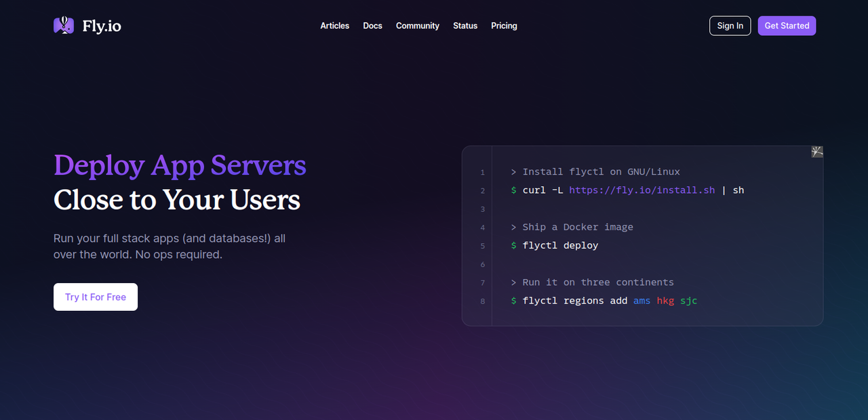Click line number 1 in the code gutter
The height and width of the screenshot is (420, 868).
(483, 173)
